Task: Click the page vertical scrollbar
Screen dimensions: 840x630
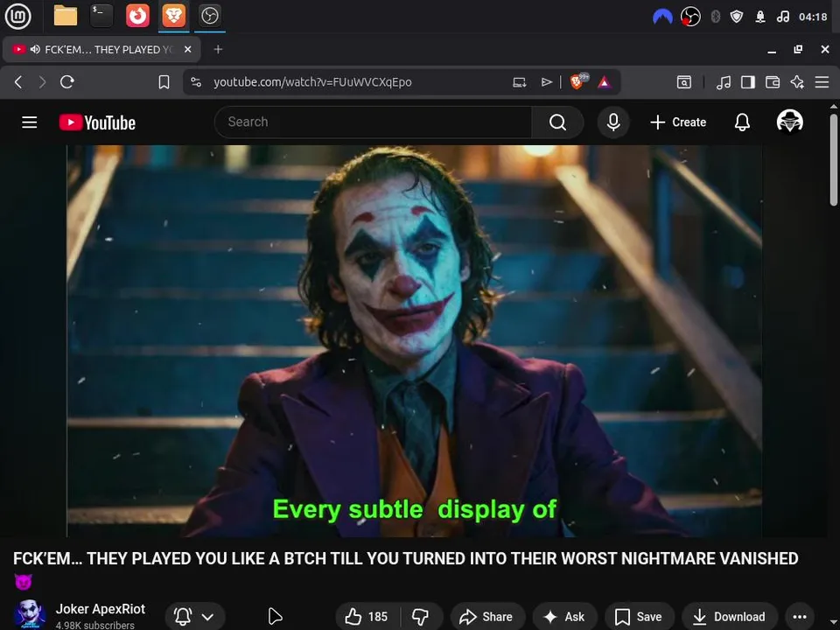Action: (x=834, y=161)
